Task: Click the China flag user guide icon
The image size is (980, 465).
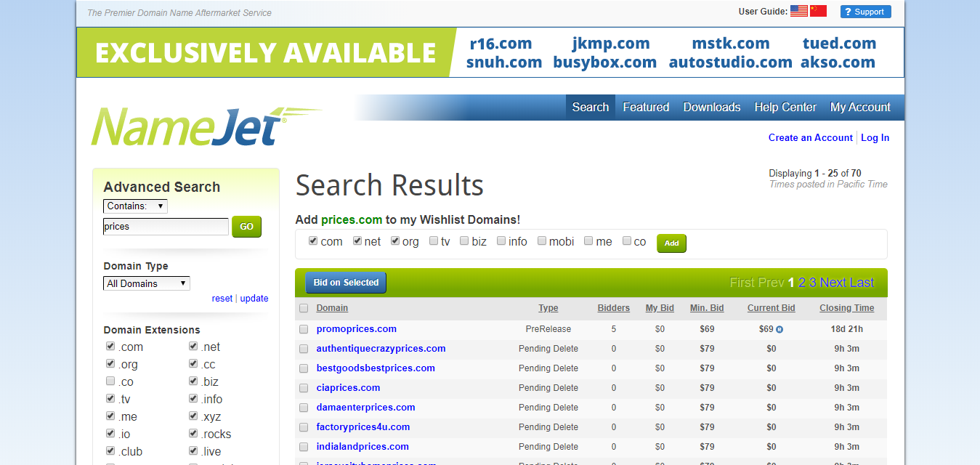Action: (819, 11)
